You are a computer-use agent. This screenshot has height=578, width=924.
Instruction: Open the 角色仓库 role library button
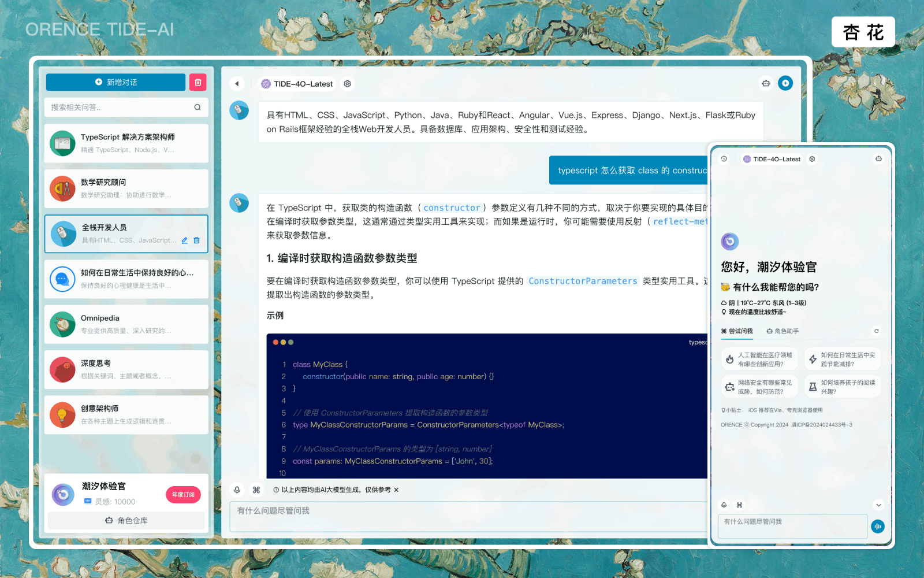pyautogui.click(x=126, y=520)
